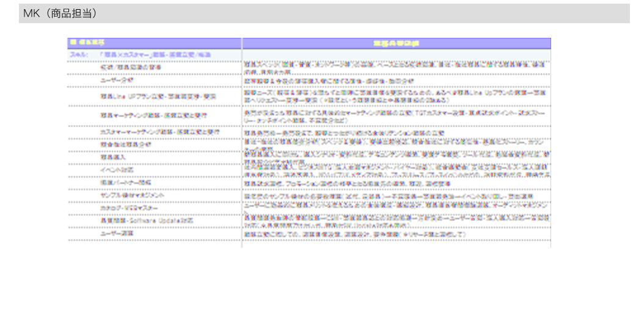The image size is (644, 324).
Task: Click the left purple column header
Action: point(154,43)
